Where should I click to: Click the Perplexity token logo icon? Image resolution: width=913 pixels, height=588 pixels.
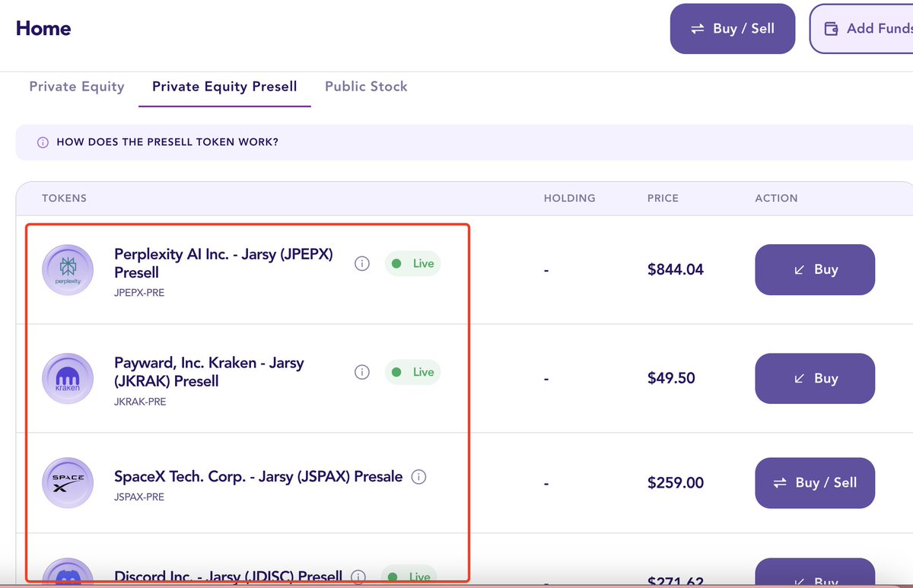click(68, 269)
